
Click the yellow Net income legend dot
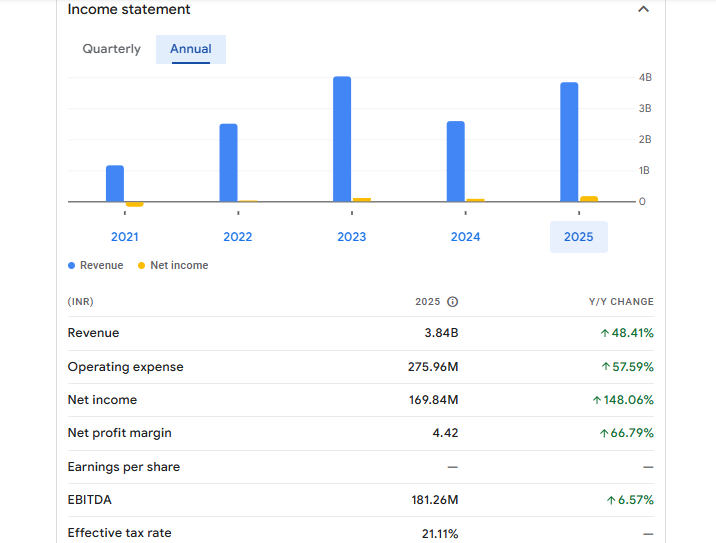point(142,265)
